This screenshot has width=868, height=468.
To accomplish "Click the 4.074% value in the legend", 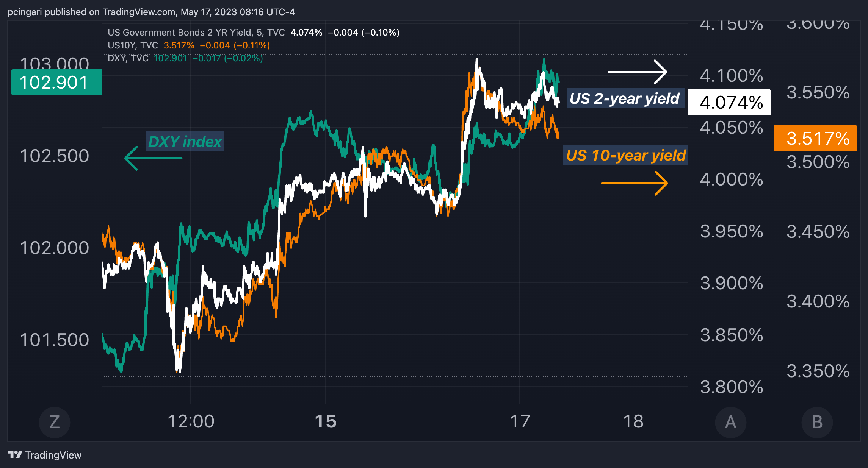I will click(x=306, y=33).
